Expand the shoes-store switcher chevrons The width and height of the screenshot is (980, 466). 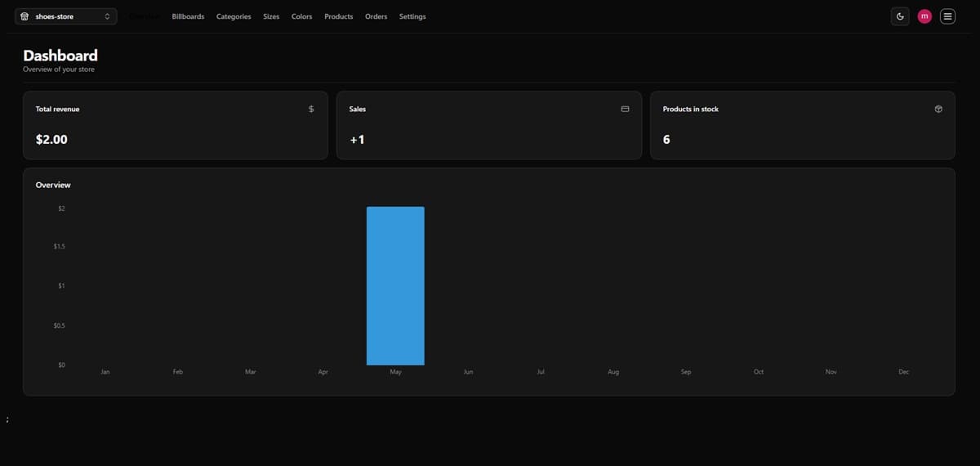pyautogui.click(x=107, y=16)
